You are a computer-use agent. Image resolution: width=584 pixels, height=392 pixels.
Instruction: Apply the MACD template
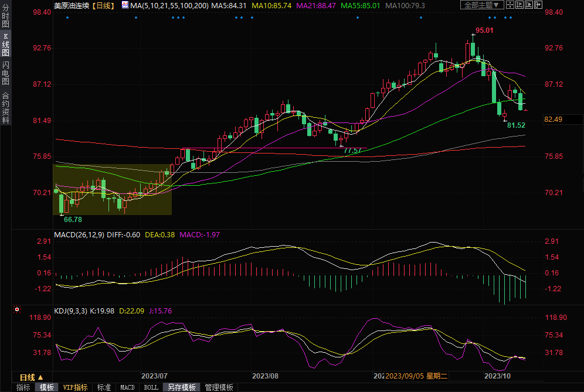(x=127, y=387)
